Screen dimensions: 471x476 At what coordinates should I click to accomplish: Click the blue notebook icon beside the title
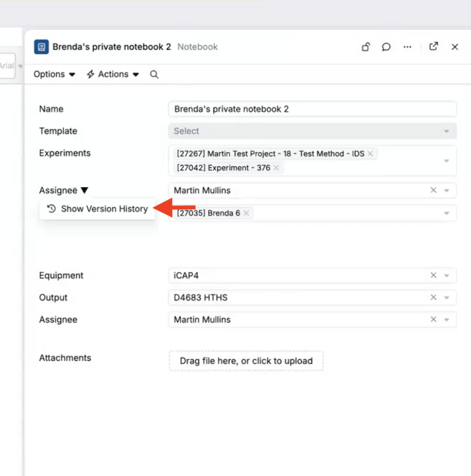(41, 47)
